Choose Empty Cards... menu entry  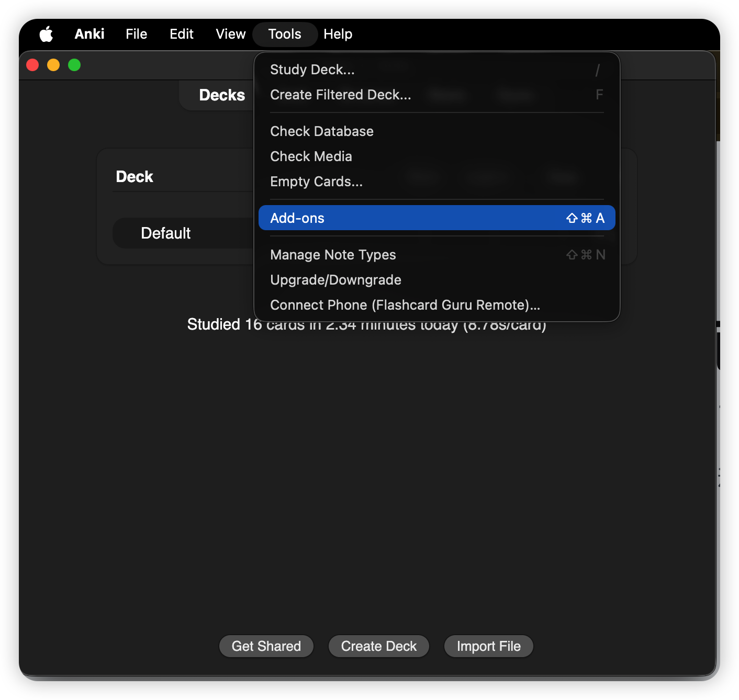pyautogui.click(x=436, y=182)
